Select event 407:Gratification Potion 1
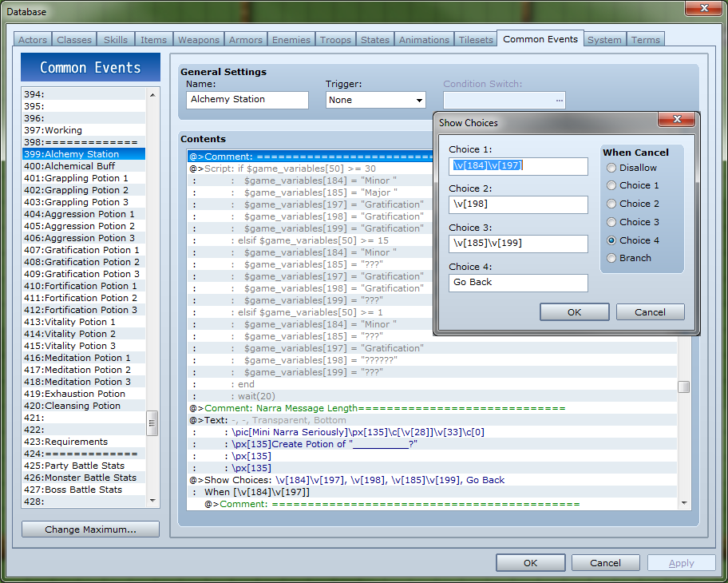The height and width of the screenshot is (583, 728). 84,250
